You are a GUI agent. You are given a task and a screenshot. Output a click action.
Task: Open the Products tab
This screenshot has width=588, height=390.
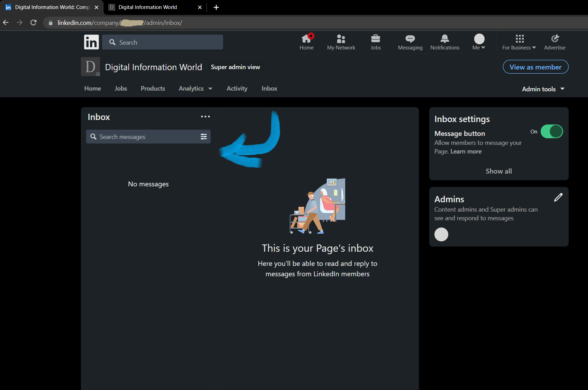pos(153,89)
